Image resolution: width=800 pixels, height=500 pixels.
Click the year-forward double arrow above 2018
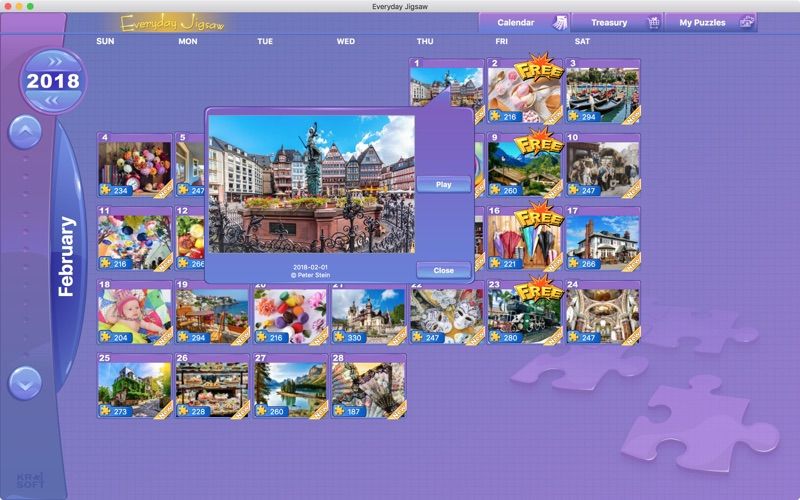(x=55, y=62)
